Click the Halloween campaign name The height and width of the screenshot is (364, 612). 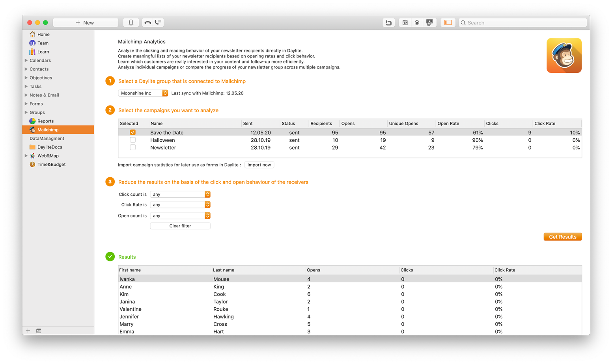pos(162,140)
